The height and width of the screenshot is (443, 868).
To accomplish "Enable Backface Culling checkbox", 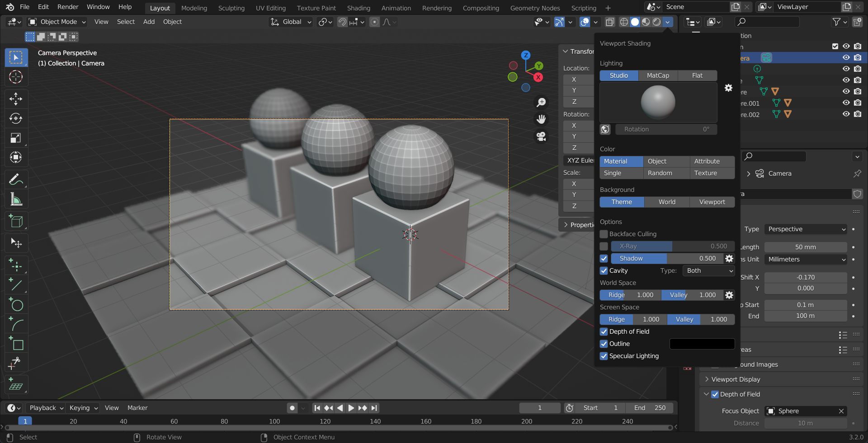I will [604, 234].
